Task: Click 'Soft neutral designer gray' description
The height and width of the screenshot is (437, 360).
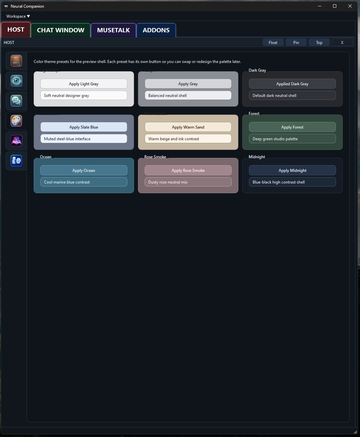Action: click(84, 95)
